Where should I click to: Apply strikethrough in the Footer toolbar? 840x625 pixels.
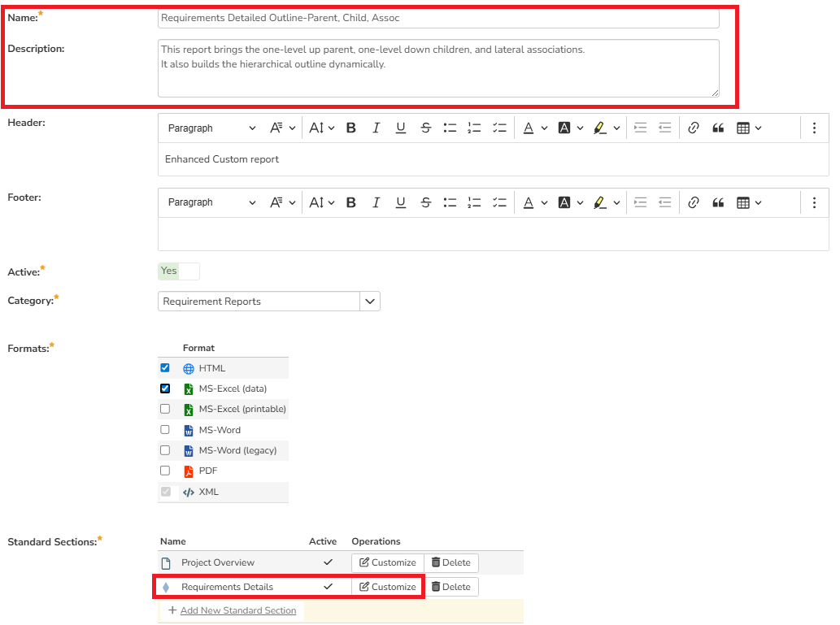(425, 202)
